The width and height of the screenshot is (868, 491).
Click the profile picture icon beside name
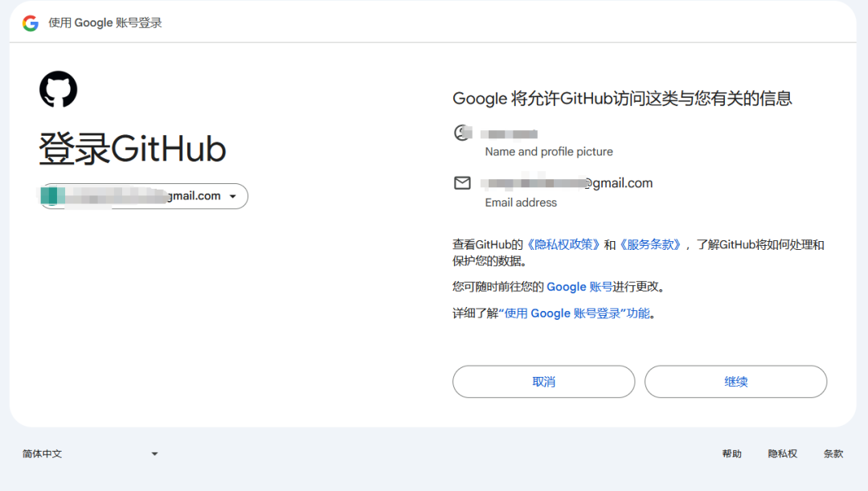tap(463, 133)
